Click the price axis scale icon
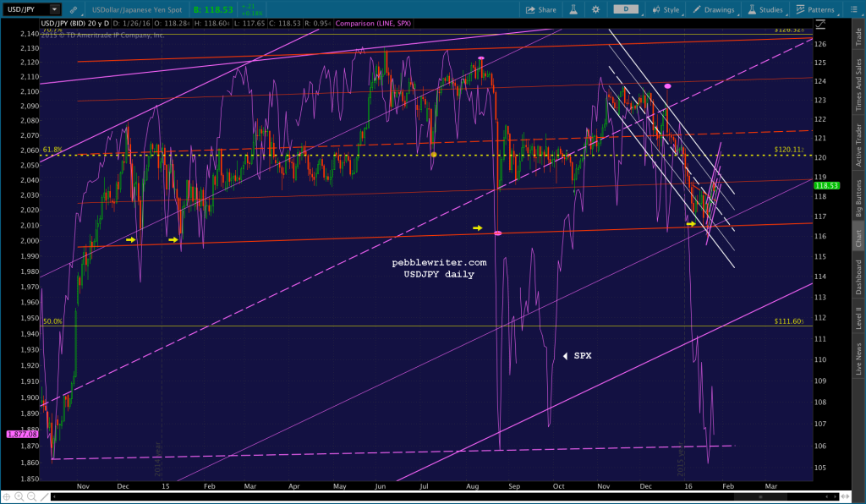The image size is (866, 504). tap(820, 24)
